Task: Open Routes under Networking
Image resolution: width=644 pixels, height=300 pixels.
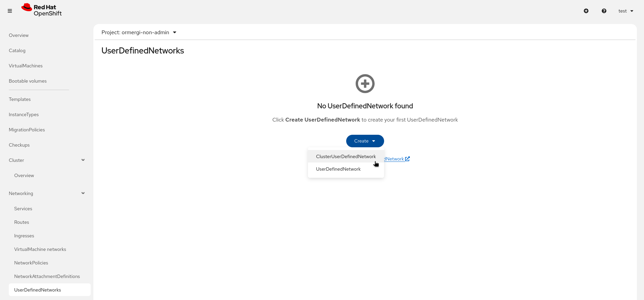Action: [22, 222]
